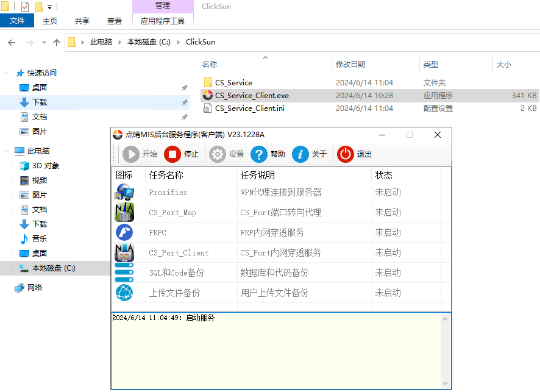The image size is (540, 392).
Task: Switch to the 共享 ribbon tab
Action: [82, 21]
